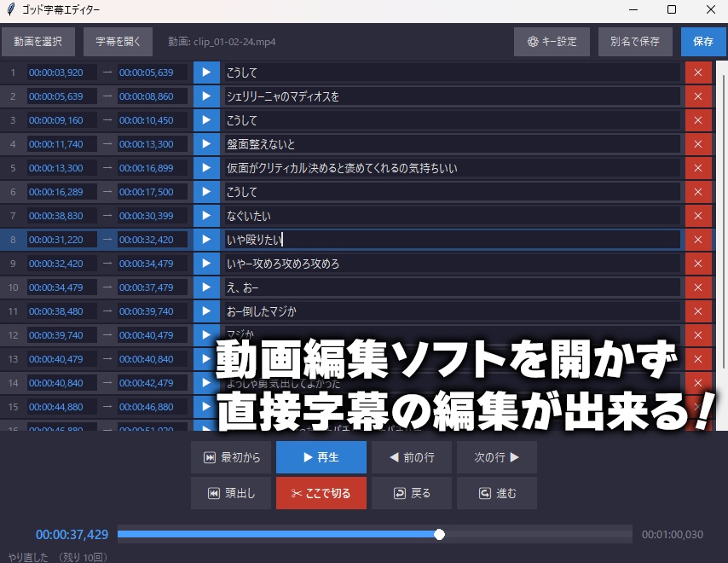Open a video with 動画を選択
This screenshot has height=563, width=728.
point(37,40)
